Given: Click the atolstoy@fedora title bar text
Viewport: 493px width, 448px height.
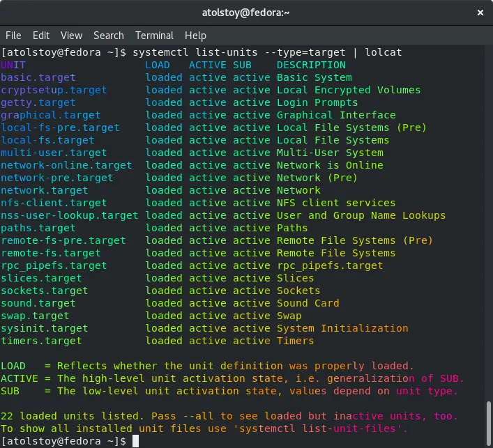Looking at the screenshot, I should click(245, 12).
